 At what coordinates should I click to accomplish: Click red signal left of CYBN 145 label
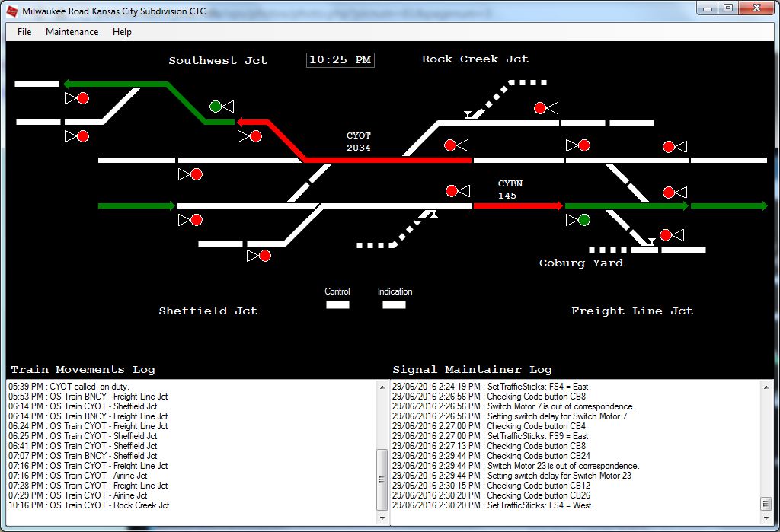[452, 191]
